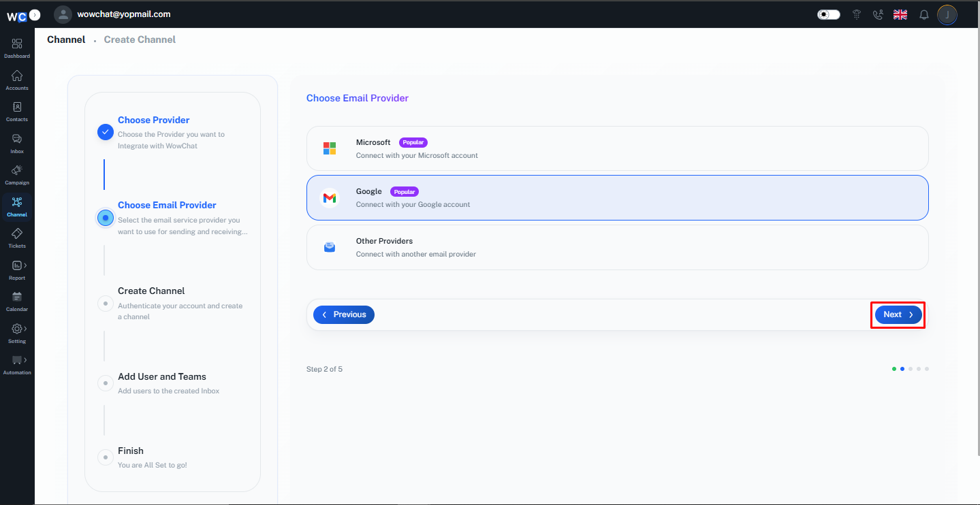
Task: Click the Microsoft logo icon
Action: coord(330,148)
